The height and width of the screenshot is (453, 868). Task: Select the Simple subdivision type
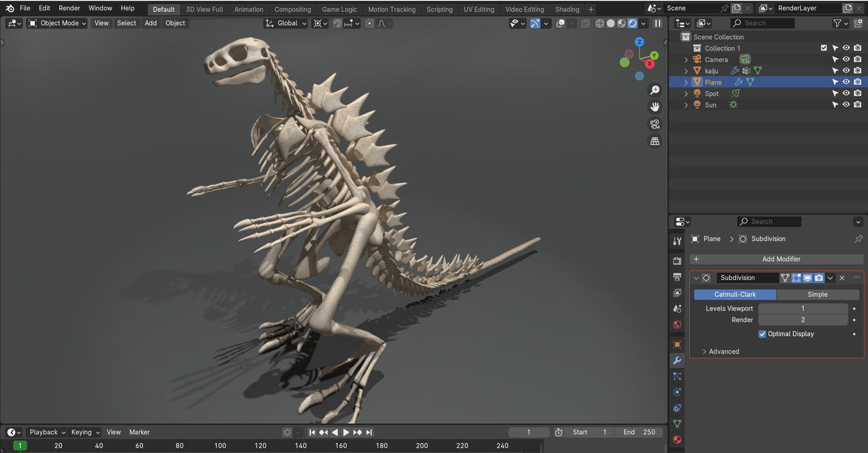coord(817,294)
